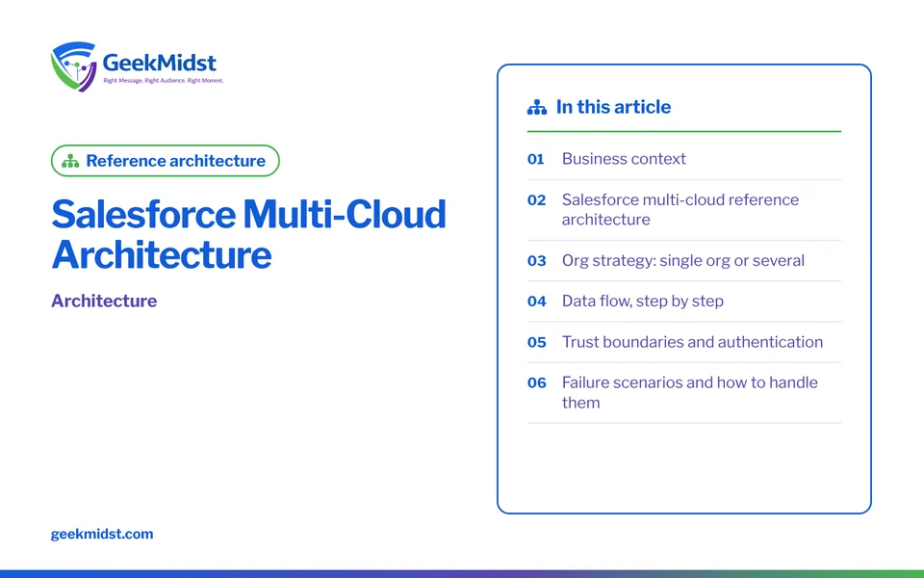Click the hierarchy icon in Reference architecture badge
Viewport: 924px width, 578px height.
[70, 161]
